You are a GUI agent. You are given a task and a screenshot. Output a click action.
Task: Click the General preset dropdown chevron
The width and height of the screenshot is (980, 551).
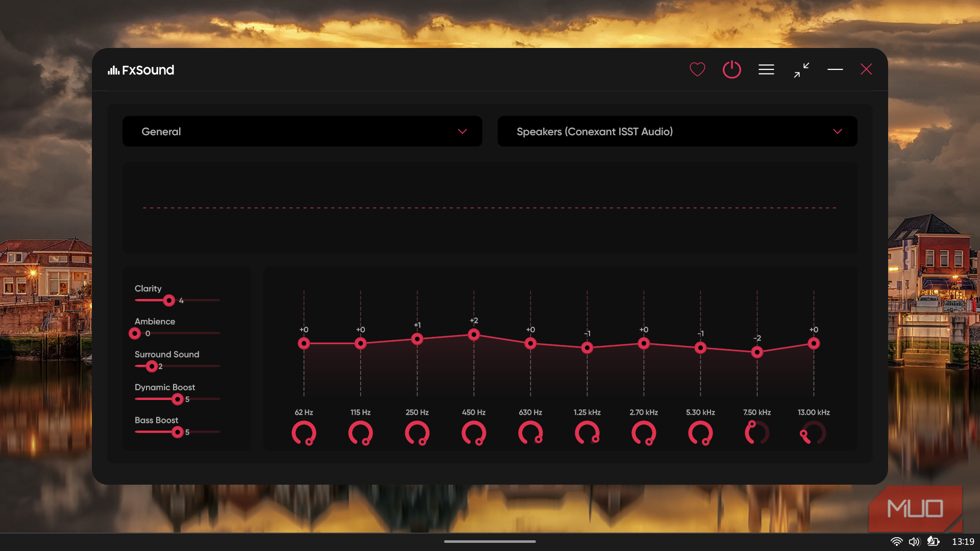click(462, 132)
